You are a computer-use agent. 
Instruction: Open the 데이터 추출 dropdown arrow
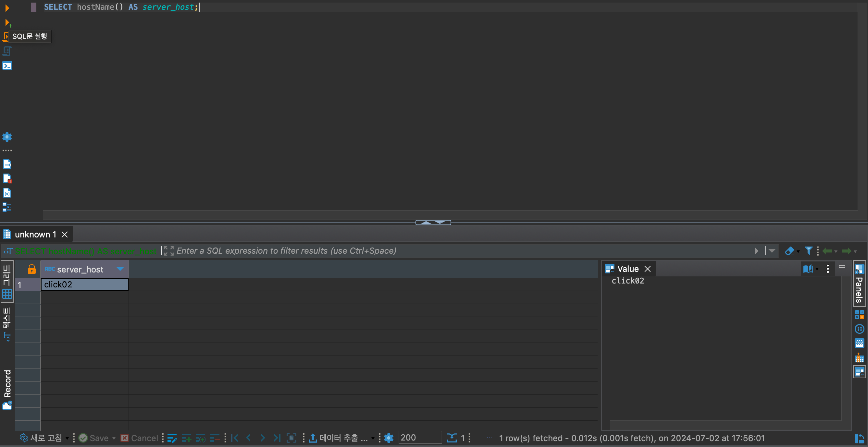pos(373,438)
